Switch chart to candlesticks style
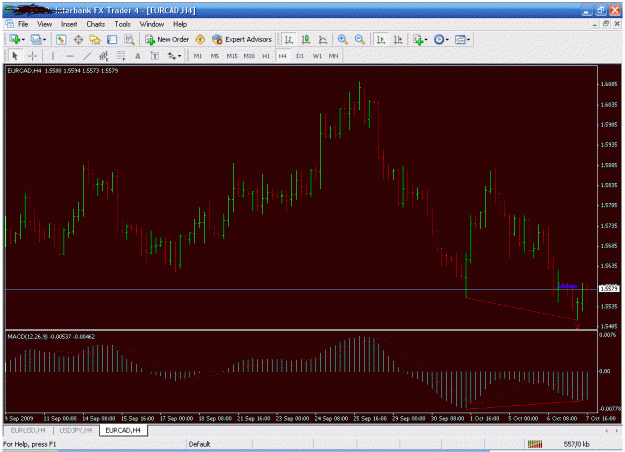625x452 pixels. tap(306, 39)
